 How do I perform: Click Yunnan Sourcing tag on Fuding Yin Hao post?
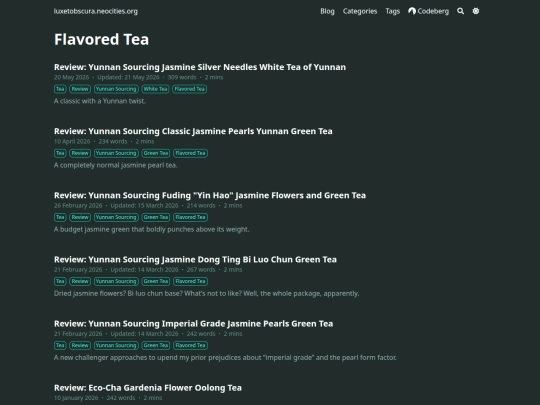(x=116, y=217)
